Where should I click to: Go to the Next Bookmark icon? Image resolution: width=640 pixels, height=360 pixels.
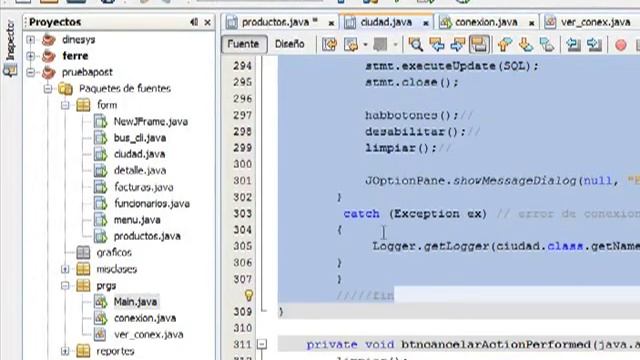click(526, 44)
